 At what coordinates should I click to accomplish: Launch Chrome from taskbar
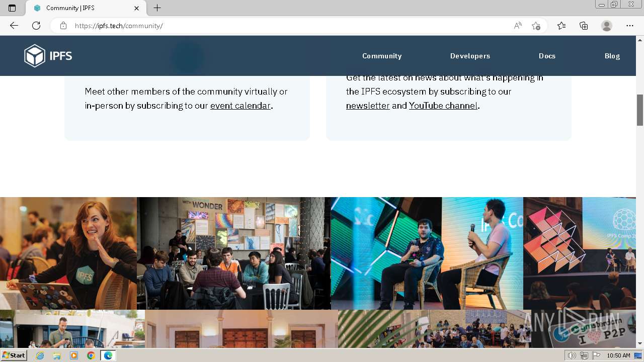(x=91, y=355)
